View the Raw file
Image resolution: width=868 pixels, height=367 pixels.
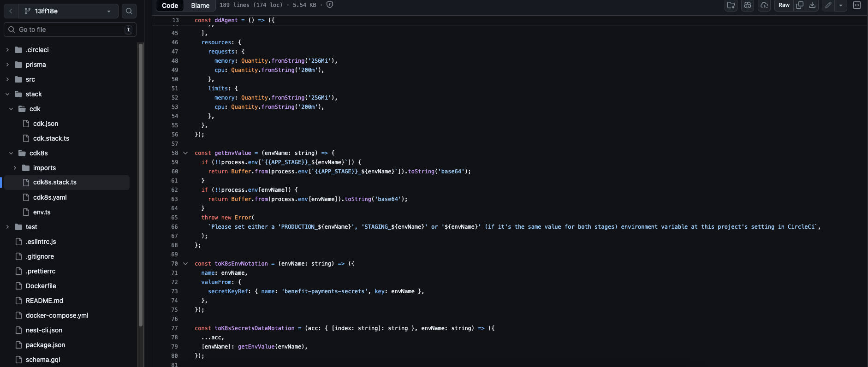784,5
